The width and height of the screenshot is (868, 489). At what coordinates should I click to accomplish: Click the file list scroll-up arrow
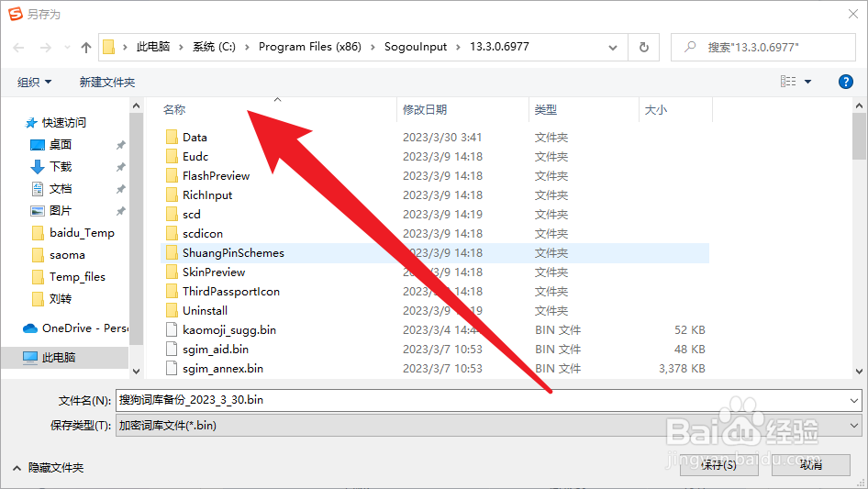[859, 106]
